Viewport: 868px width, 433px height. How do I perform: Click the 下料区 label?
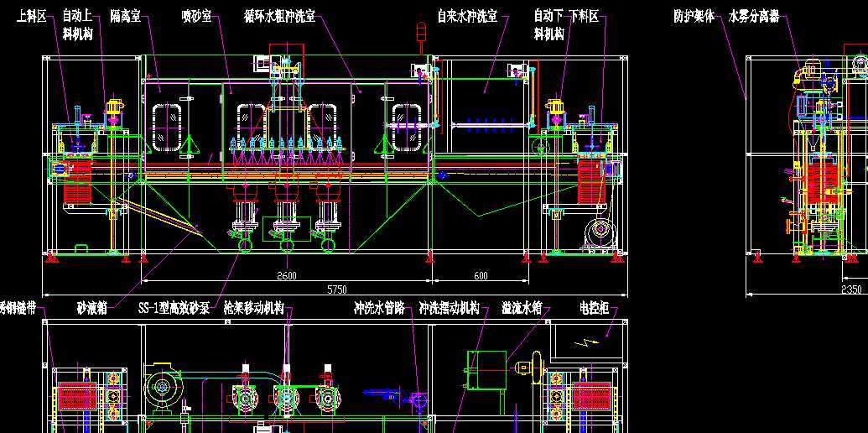point(585,17)
